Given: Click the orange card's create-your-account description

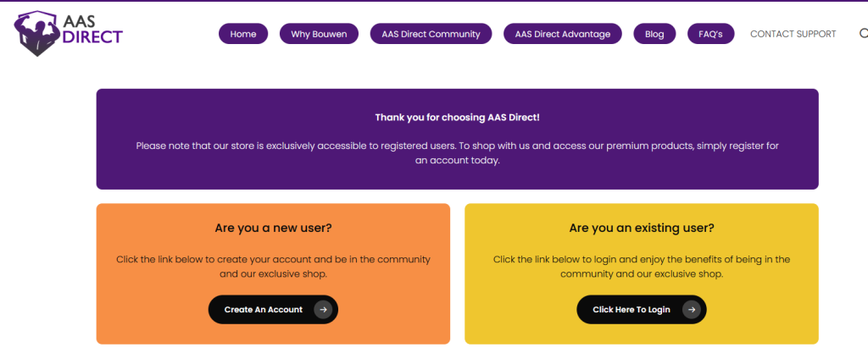Looking at the screenshot, I should [273, 267].
